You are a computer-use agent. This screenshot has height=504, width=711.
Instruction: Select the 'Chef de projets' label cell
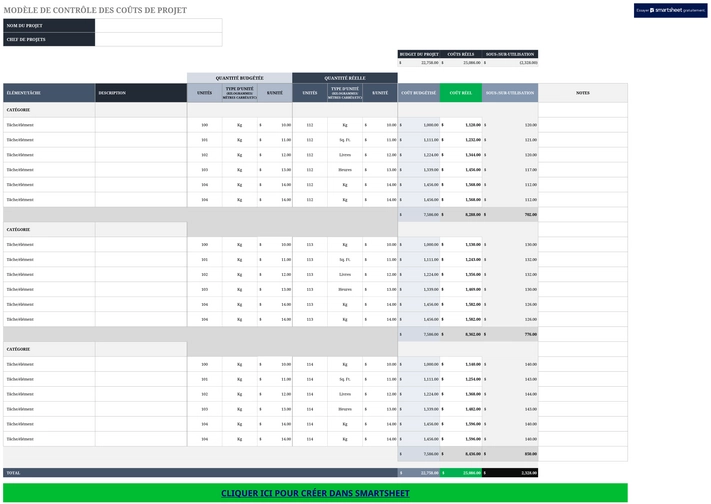click(x=49, y=39)
